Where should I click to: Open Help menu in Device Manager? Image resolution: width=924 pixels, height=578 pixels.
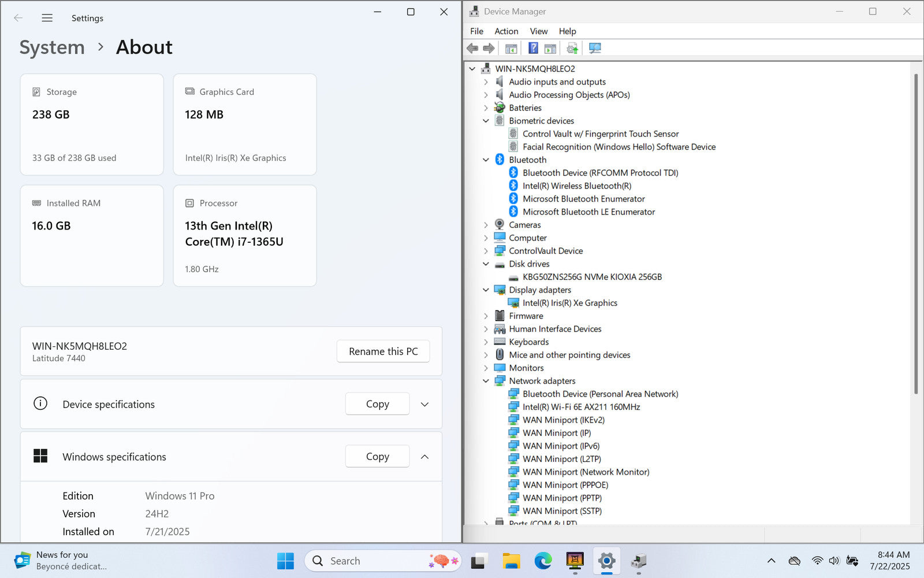[567, 31]
